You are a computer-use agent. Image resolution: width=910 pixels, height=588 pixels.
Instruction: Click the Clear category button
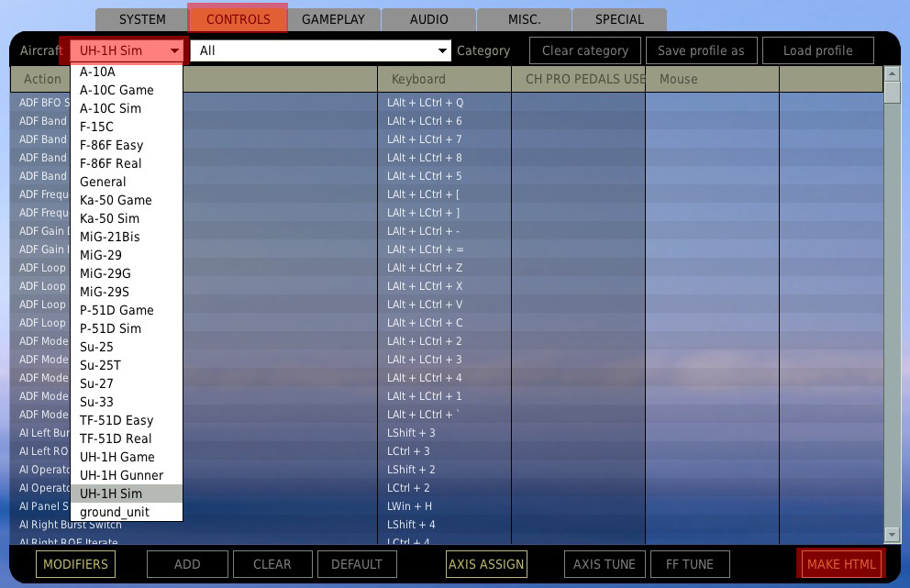tap(585, 51)
